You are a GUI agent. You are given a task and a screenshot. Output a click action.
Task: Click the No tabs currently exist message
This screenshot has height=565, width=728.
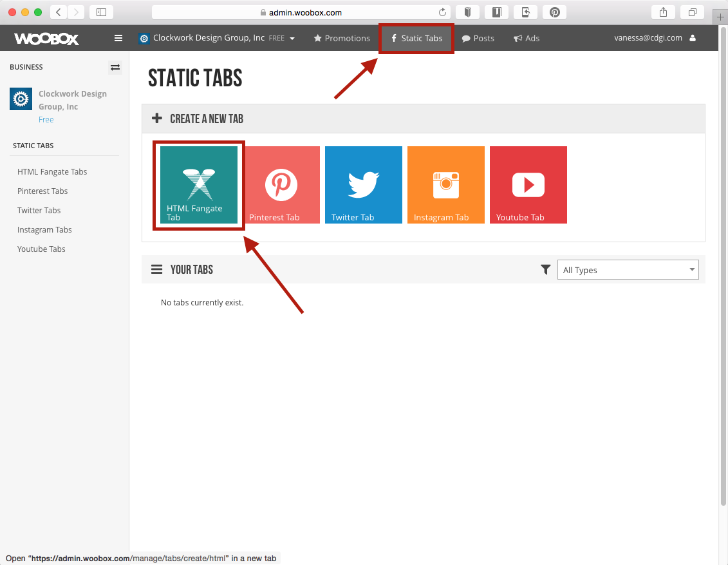coord(202,303)
